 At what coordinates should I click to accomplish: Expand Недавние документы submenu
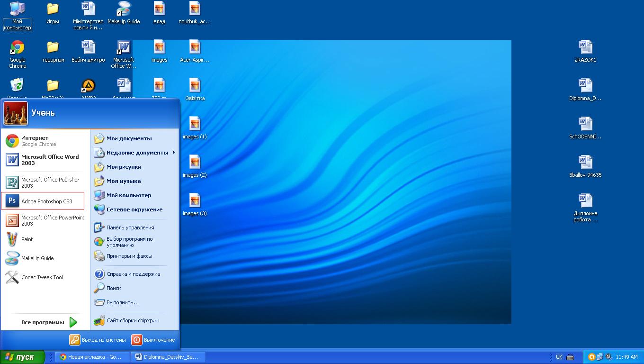pos(134,153)
